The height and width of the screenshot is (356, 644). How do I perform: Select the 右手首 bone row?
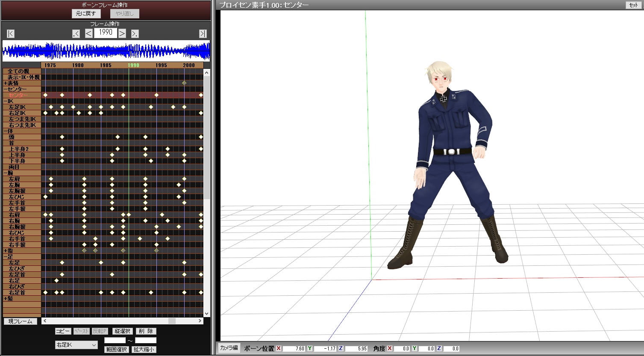pos(22,238)
